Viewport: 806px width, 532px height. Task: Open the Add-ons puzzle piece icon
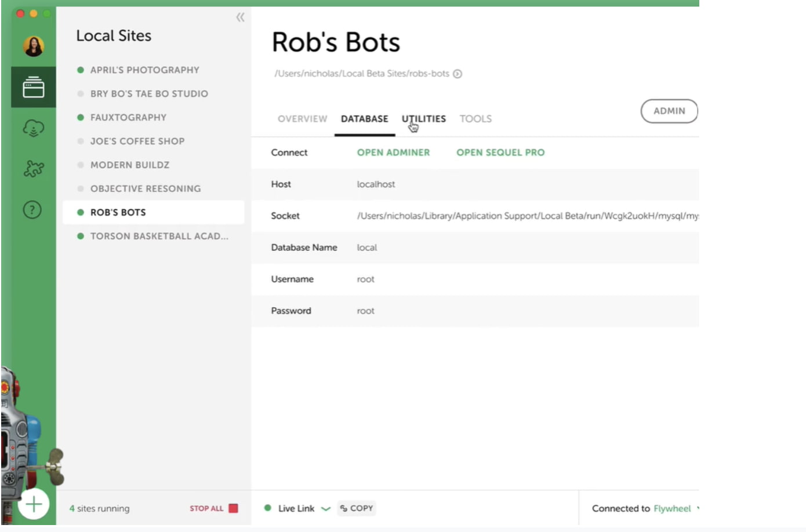point(34,169)
